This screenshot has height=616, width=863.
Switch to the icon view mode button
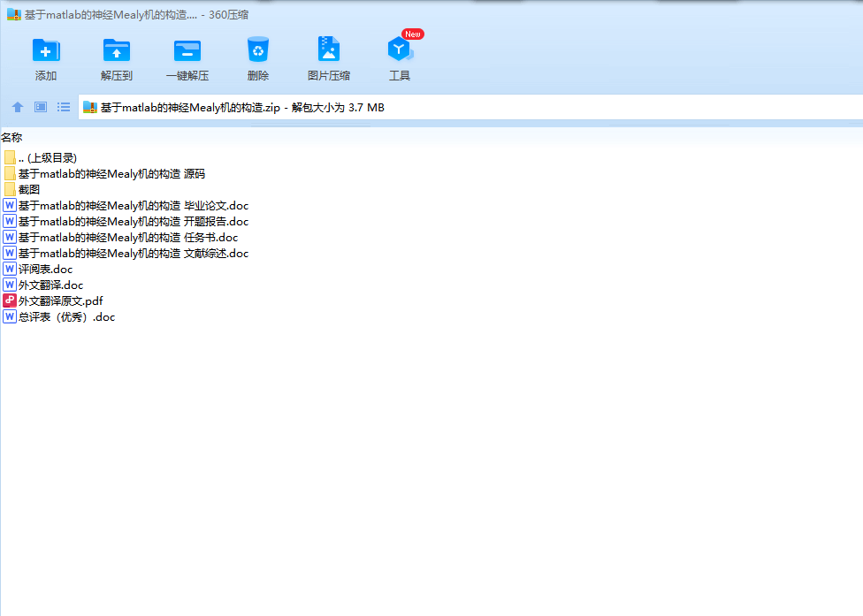[41, 107]
